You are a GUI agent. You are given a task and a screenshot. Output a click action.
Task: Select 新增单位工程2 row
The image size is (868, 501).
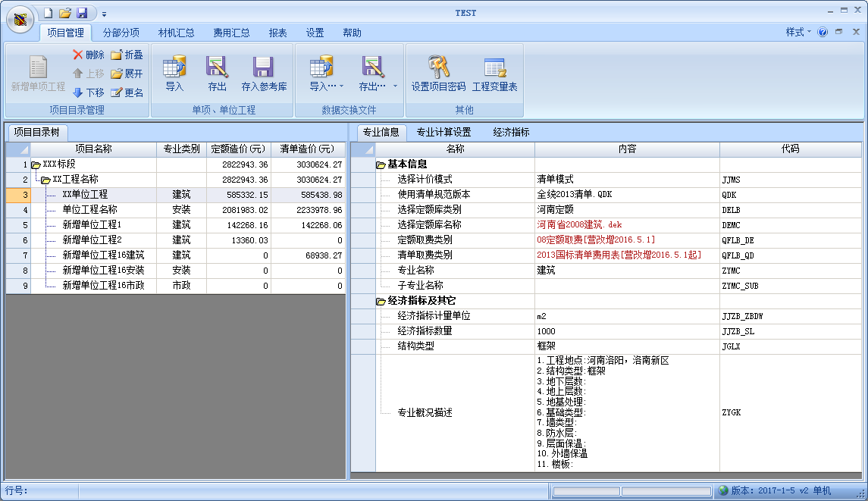175,240
